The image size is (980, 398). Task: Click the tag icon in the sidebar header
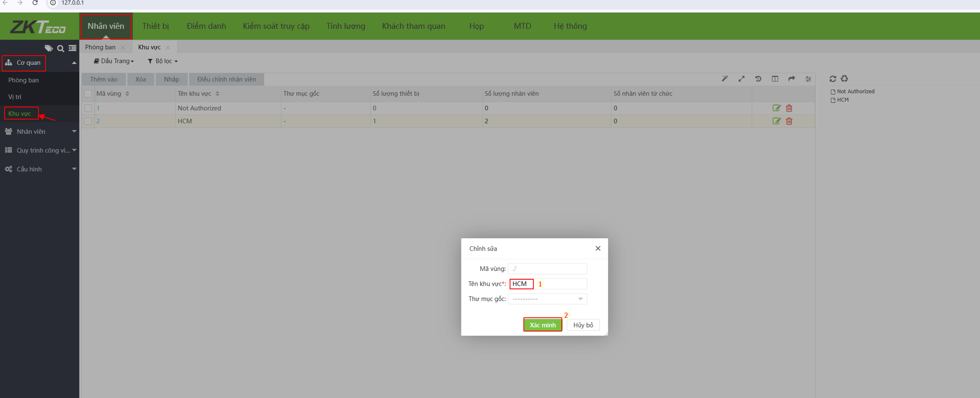(48, 48)
